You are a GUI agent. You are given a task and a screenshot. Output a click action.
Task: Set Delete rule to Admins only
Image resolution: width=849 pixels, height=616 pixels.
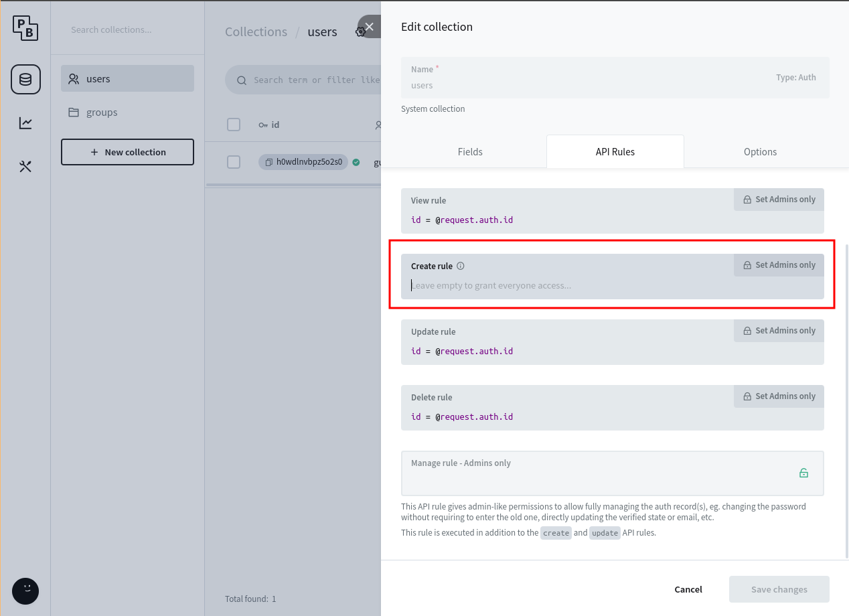point(779,396)
